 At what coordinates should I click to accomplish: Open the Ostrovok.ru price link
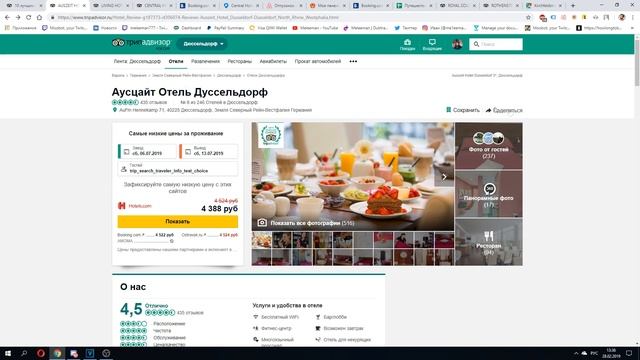[209, 235]
